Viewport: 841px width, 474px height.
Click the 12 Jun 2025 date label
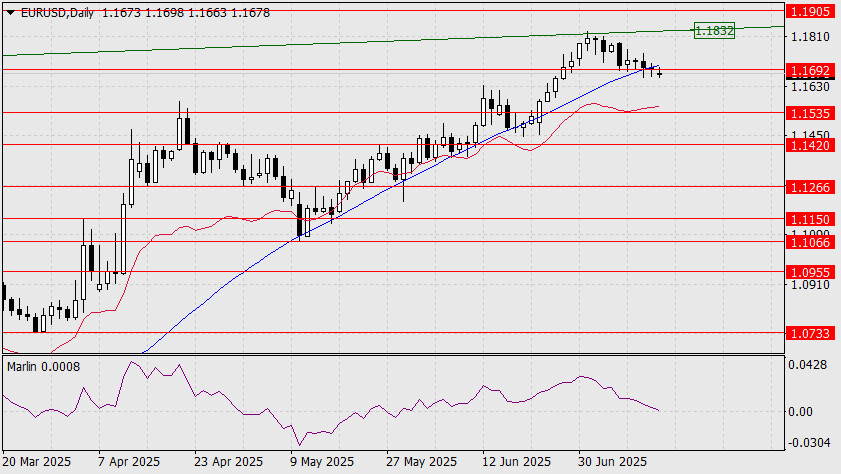point(517,462)
